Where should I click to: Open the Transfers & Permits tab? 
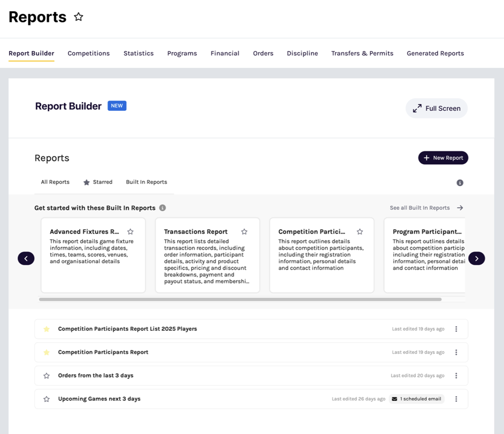pos(362,54)
